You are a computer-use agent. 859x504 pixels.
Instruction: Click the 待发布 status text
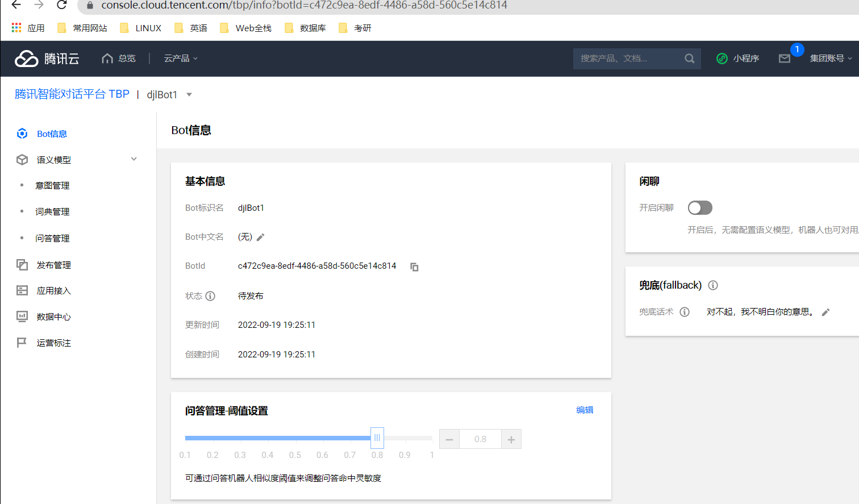(x=251, y=295)
